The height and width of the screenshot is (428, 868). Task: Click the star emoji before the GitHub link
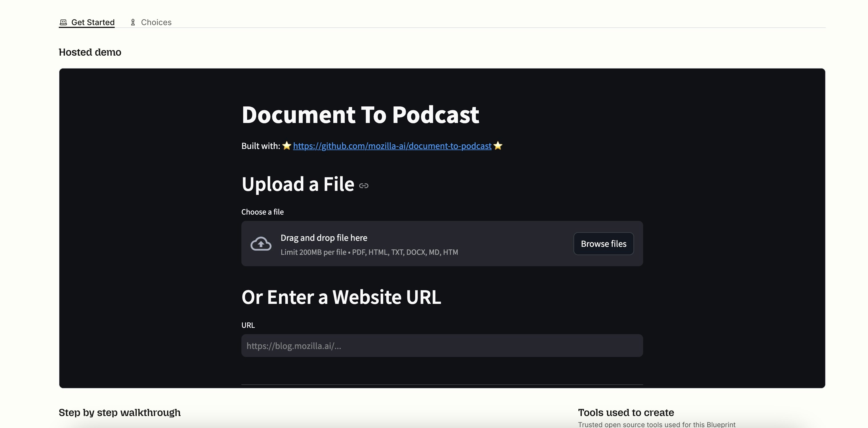[x=287, y=146]
